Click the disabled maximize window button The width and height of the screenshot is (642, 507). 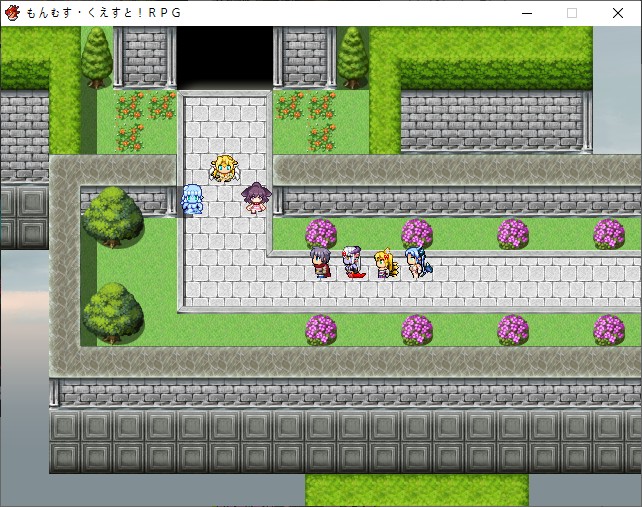click(x=572, y=13)
